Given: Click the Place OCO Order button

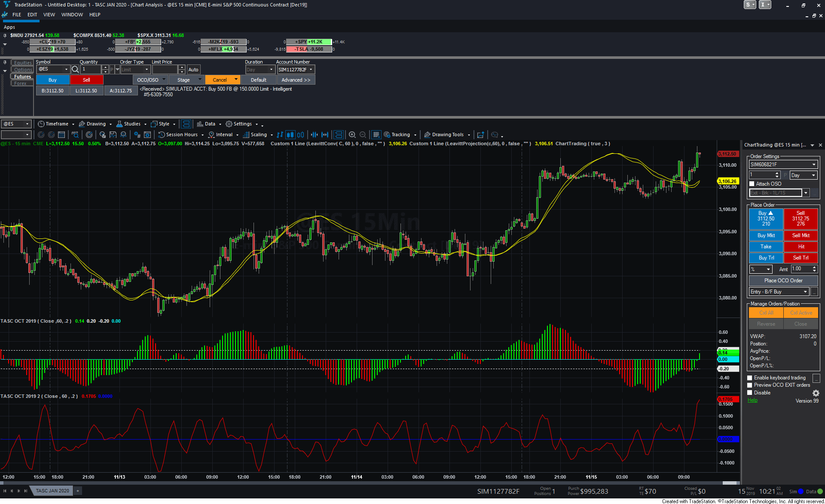Looking at the screenshot, I should (783, 280).
